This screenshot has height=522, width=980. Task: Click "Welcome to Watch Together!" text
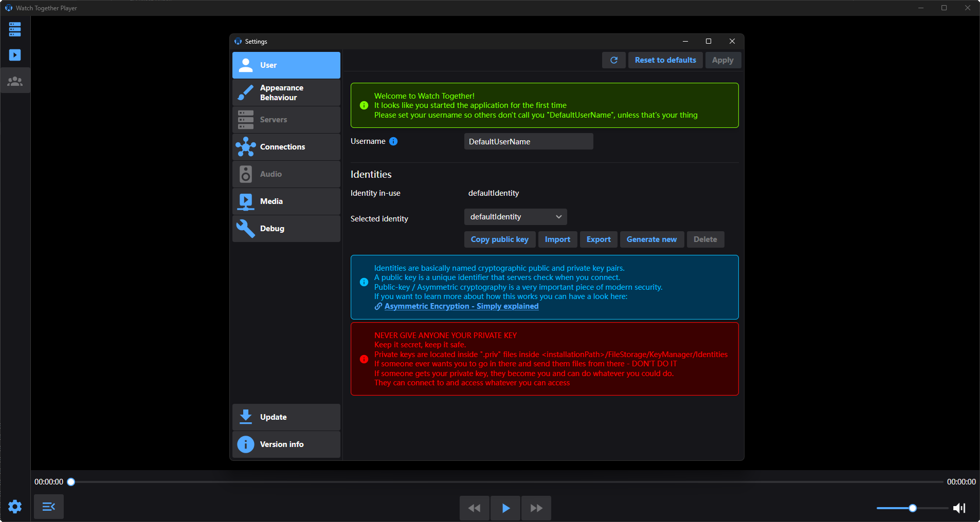point(424,96)
